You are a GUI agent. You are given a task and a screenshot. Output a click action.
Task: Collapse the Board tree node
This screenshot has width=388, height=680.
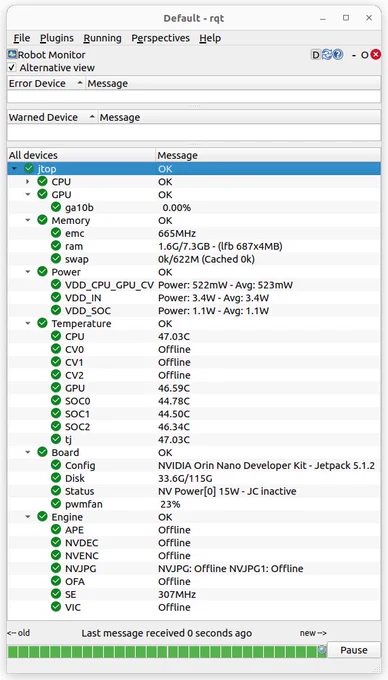28,452
